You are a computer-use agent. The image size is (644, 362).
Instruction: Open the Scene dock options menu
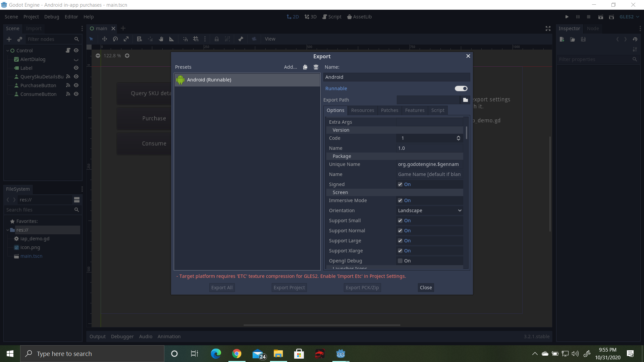point(82,28)
